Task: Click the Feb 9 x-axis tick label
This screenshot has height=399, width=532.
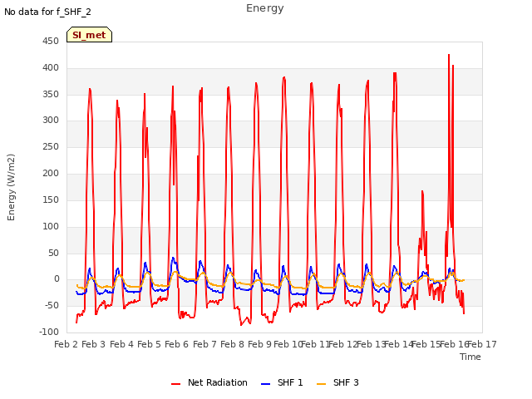Action: [x=259, y=344]
